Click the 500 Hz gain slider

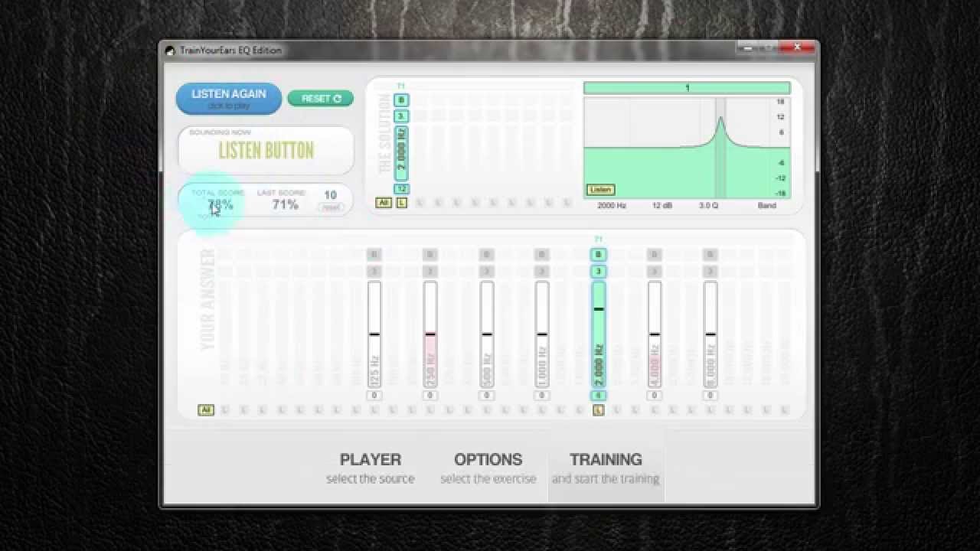click(486, 334)
